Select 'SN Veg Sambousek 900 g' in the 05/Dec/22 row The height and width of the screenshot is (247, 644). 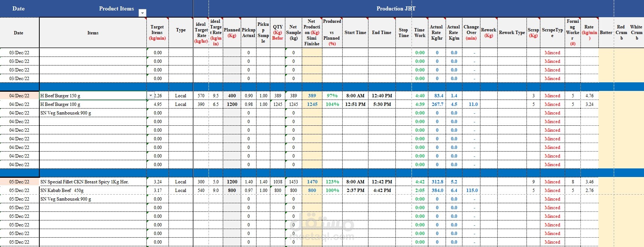click(93, 199)
